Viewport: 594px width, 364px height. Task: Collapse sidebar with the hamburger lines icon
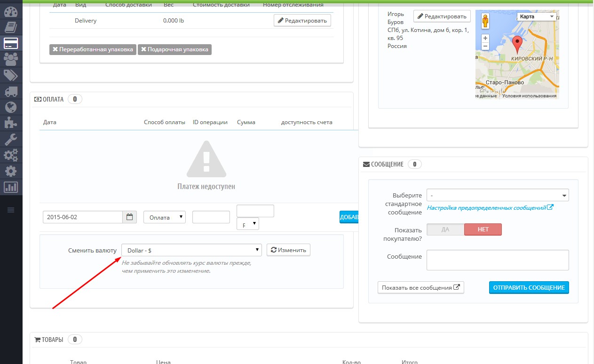(x=11, y=209)
